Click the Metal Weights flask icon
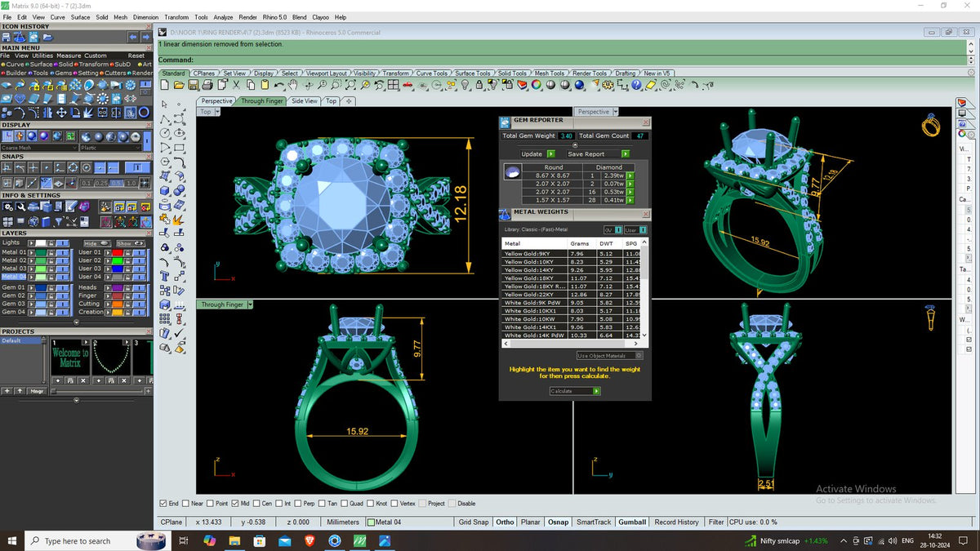This screenshot has width=980, height=551. pos(506,213)
